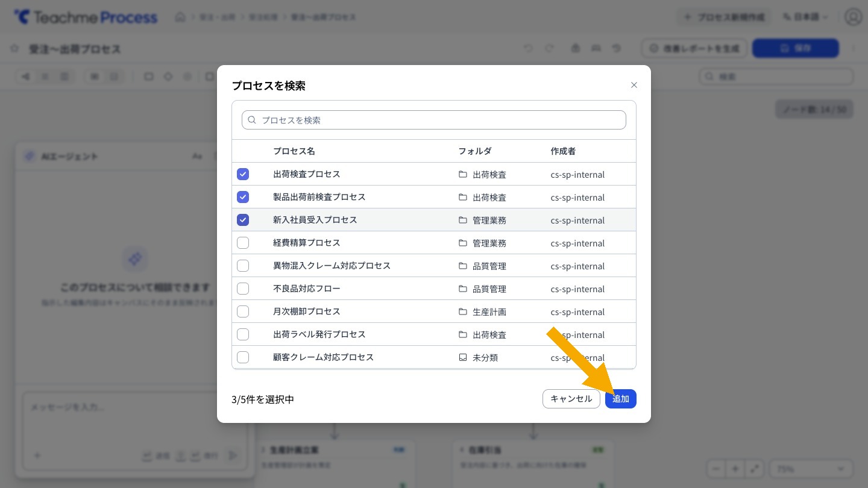This screenshot has width=868, height=488.
Task: Check the 経費精算プロセス checkbox
Action: pyautogui.click(x=243, y=243)
